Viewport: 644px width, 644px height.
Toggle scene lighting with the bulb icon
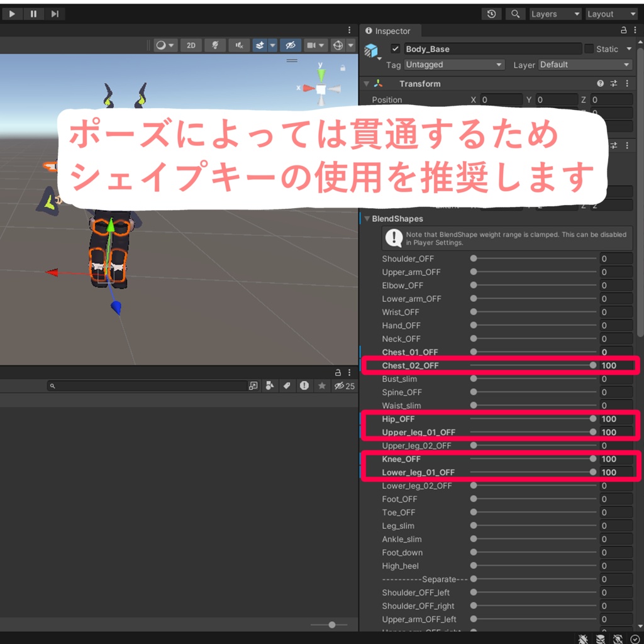[215, 45]
